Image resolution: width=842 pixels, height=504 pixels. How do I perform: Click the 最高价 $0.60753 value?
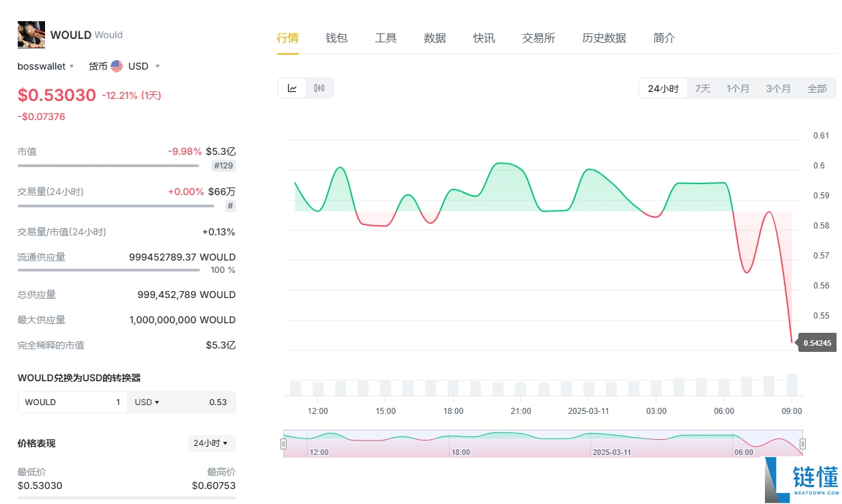click(214, 486)
